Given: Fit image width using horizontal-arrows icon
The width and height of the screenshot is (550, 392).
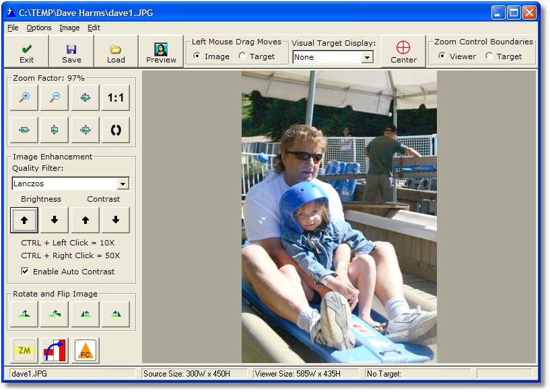Looking at the screenshot, I should pos(24,130).
